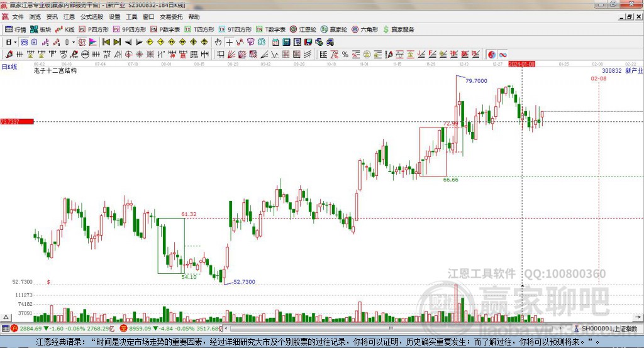
Task: Open the 工具 menu
Action: pos(131,17)
